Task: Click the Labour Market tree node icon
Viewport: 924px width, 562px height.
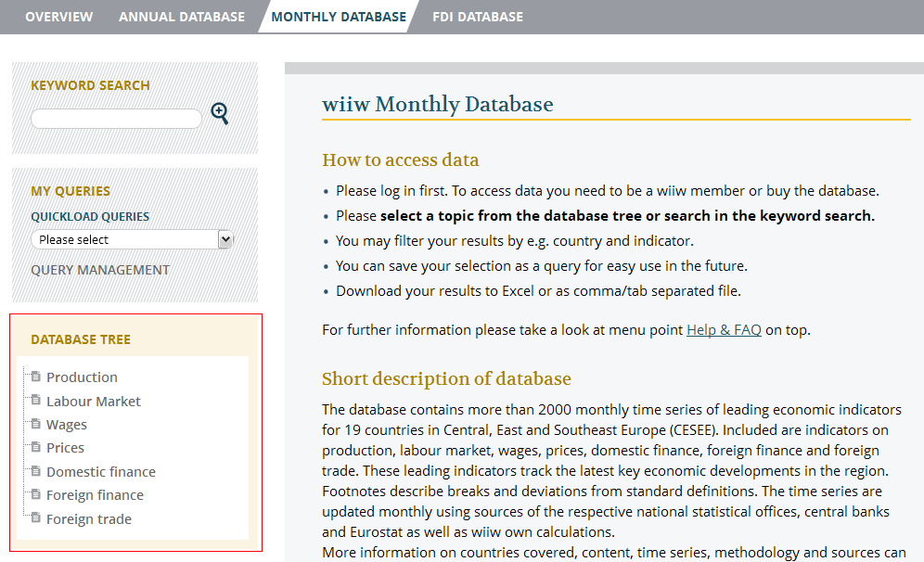Action: pyautogui.click(x=36, y=401)
